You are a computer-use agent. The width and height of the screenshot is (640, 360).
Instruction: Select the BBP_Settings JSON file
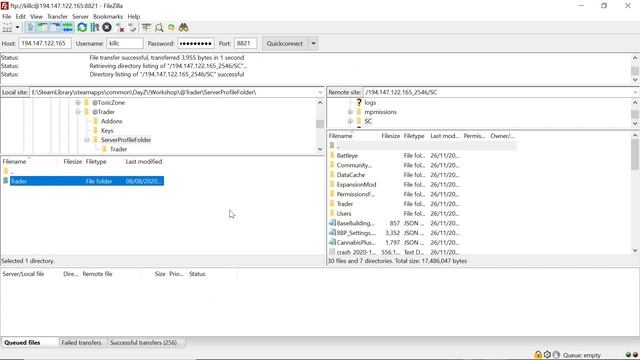tap(356, 233)
